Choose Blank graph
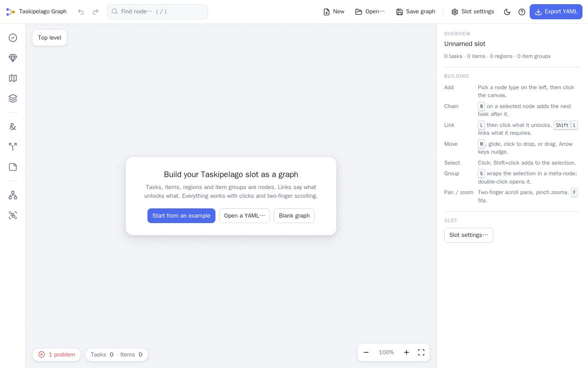The width and height of the screenshot is (588, 368). 294,216
